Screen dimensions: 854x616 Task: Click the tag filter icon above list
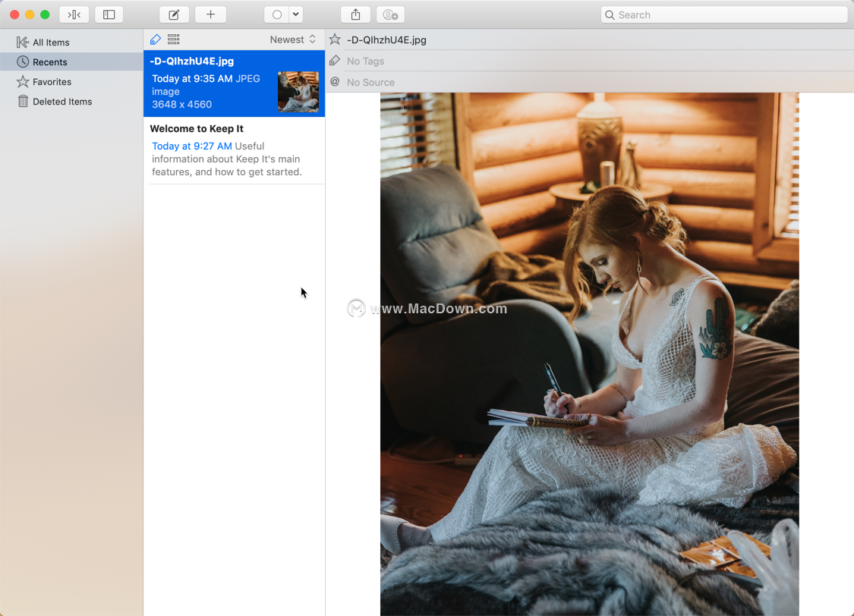155,39
